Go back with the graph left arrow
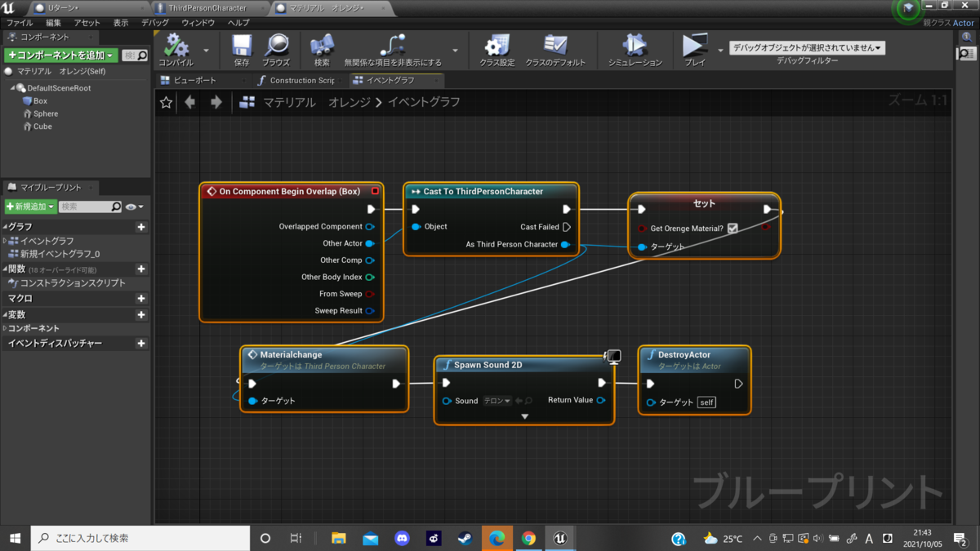The height and width of the screenshot is (551, 980). click(x=190, y=102)
